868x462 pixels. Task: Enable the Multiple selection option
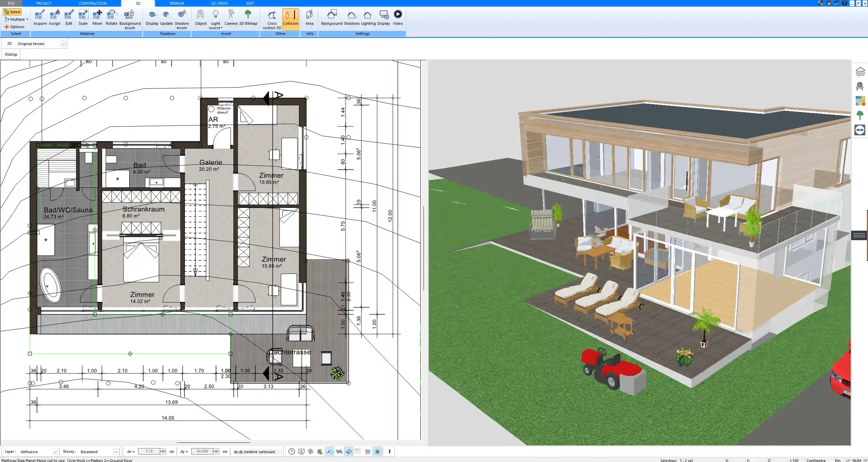(x=16, y=19)
